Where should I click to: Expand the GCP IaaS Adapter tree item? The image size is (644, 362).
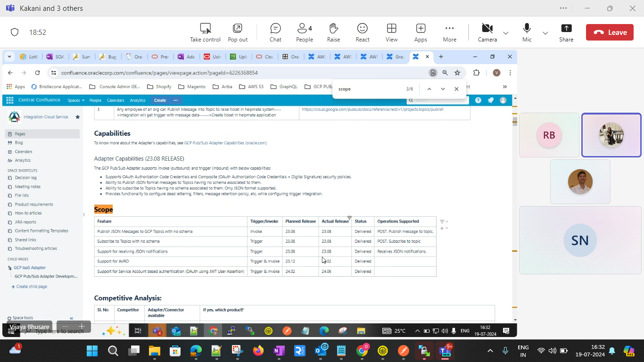10,268
